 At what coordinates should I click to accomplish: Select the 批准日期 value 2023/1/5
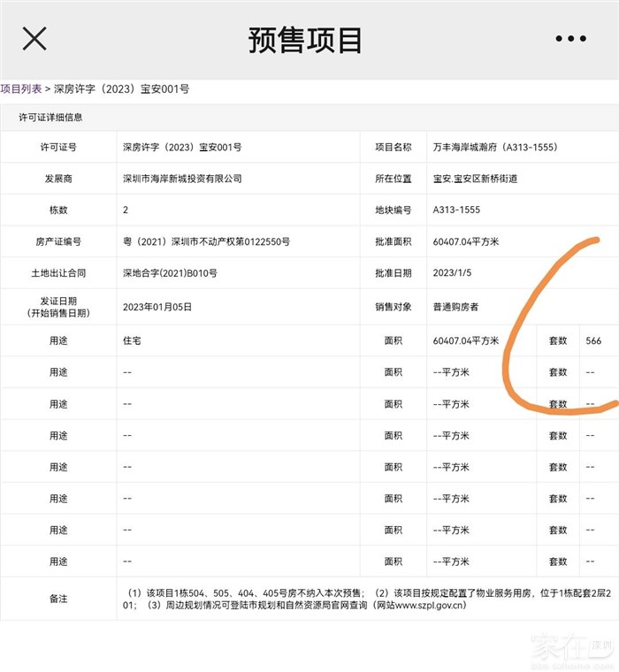pos(455,273)
